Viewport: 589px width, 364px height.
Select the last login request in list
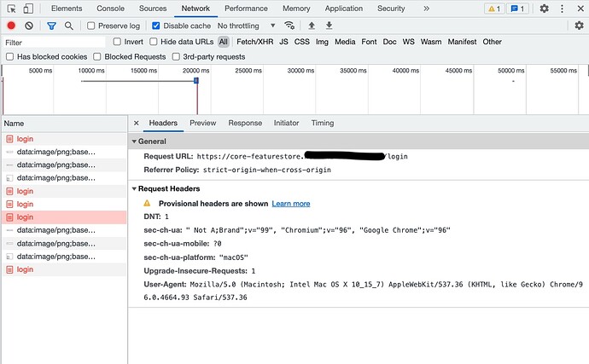click(x=64, y=269)
